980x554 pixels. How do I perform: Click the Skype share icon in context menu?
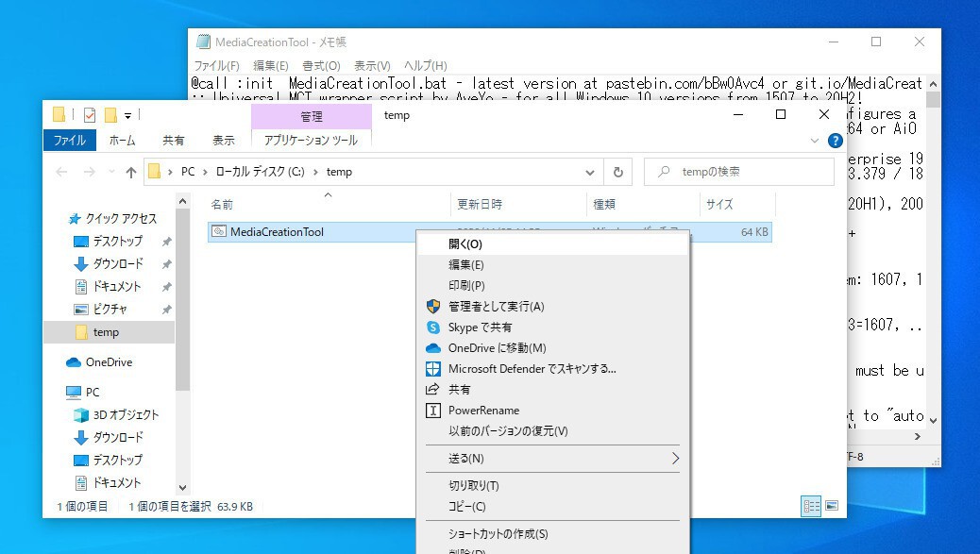[x=433, y=327]
